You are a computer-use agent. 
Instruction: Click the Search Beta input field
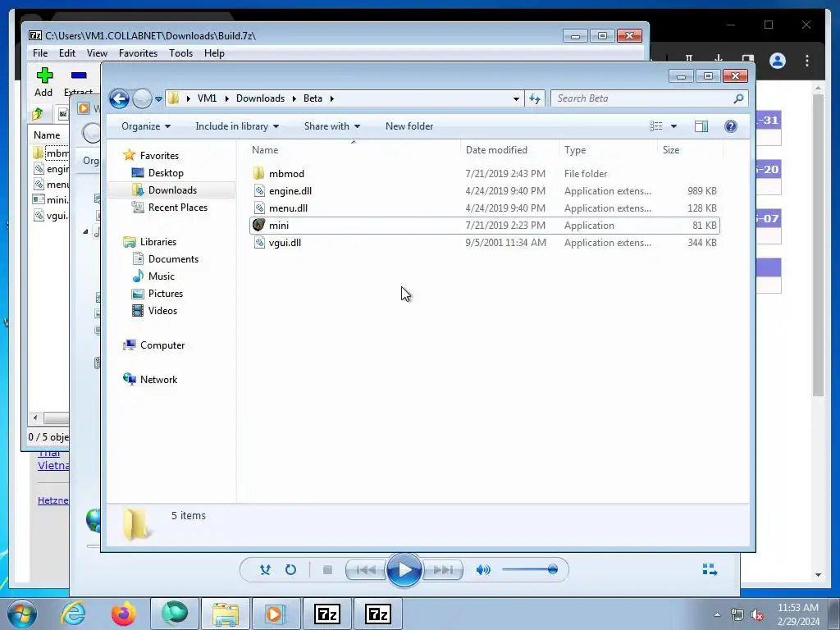(643, 98)
